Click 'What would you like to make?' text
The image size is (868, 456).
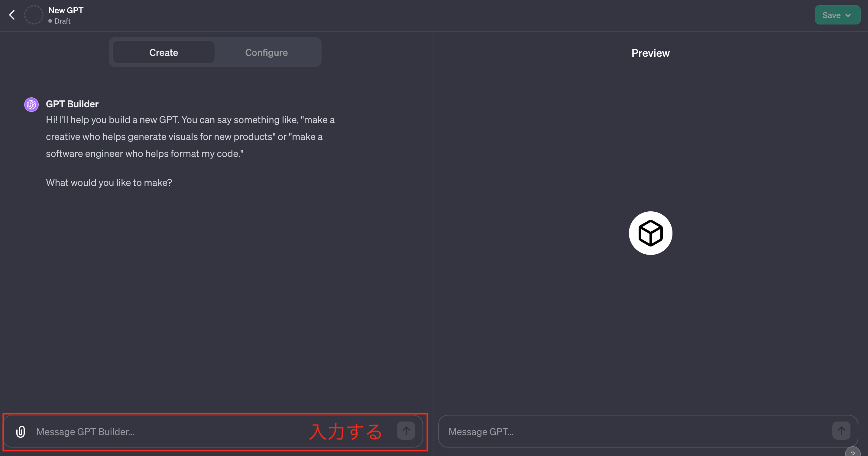click(109, 182)
